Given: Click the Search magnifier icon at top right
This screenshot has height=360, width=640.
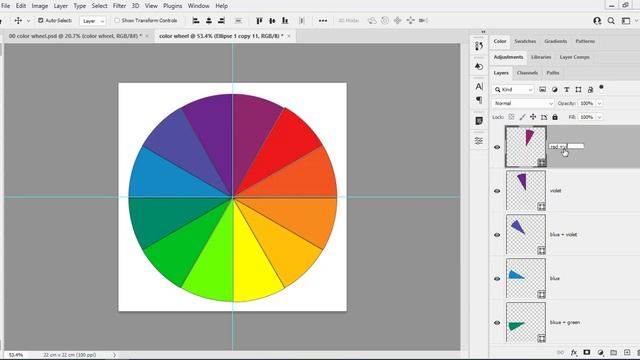Looking at the screenshot, I should pyautogui.click(x=611, y=21).
